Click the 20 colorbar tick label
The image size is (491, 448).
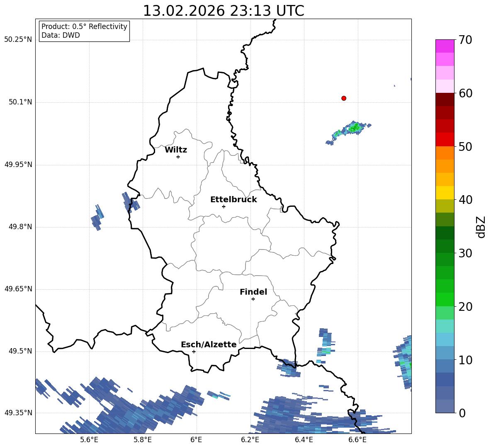(x=465, y=307)
